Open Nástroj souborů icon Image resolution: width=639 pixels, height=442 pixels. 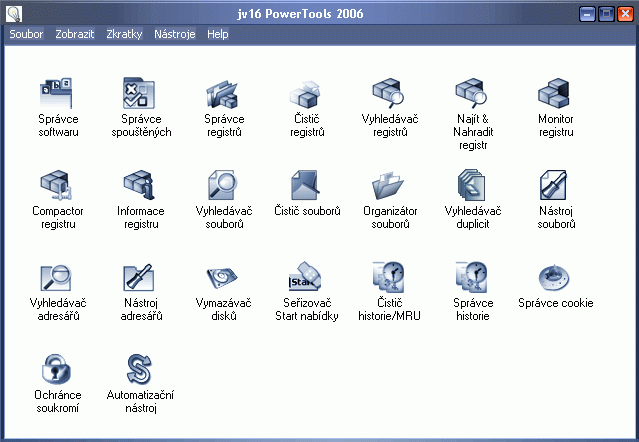tap(554, 185)
